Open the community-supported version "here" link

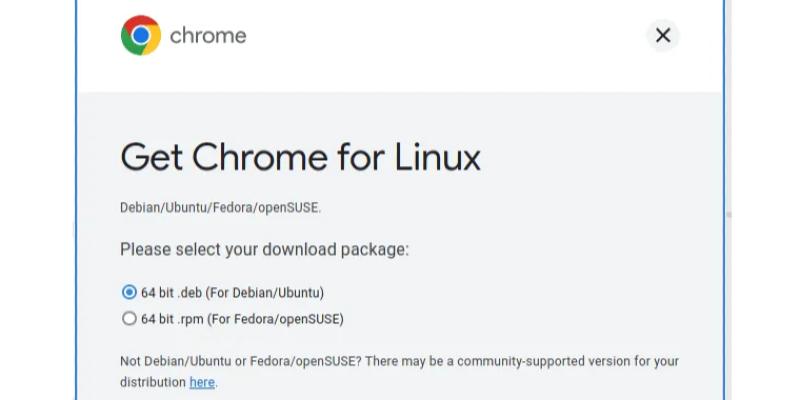(202, 382)
